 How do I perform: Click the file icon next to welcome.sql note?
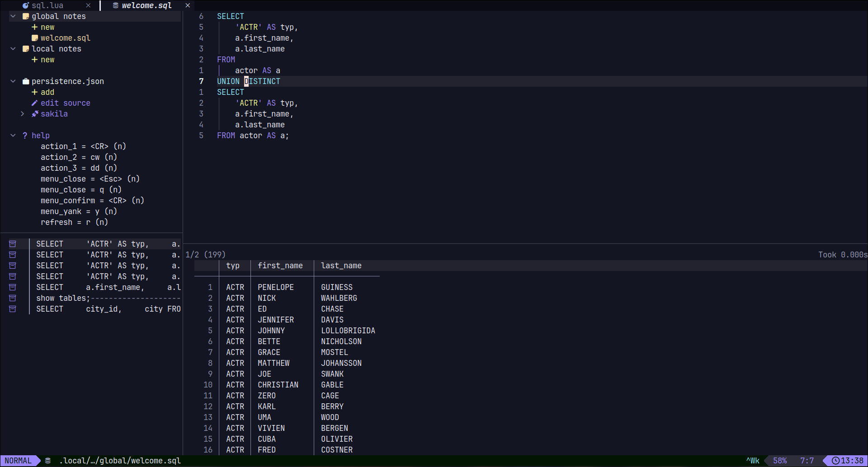pos(35,38)
